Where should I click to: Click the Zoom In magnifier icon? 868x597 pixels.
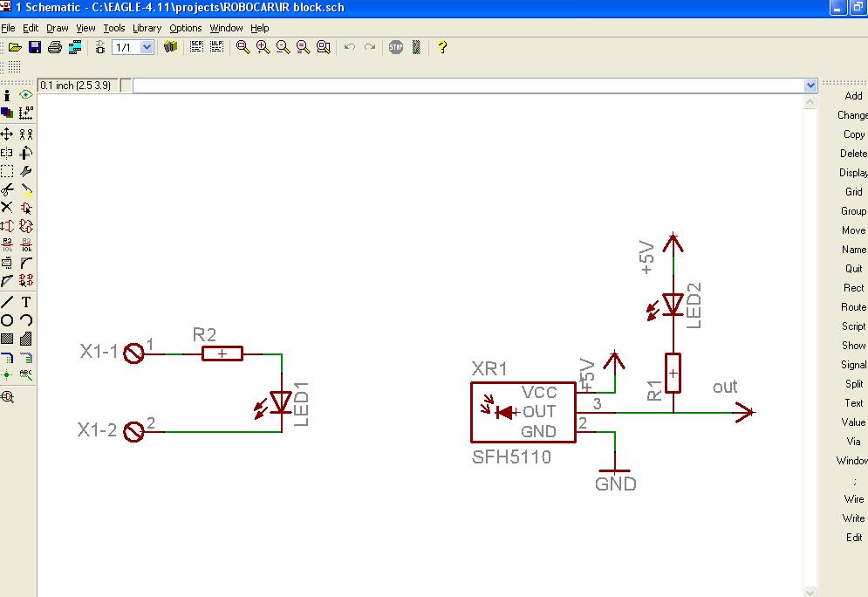263,47
